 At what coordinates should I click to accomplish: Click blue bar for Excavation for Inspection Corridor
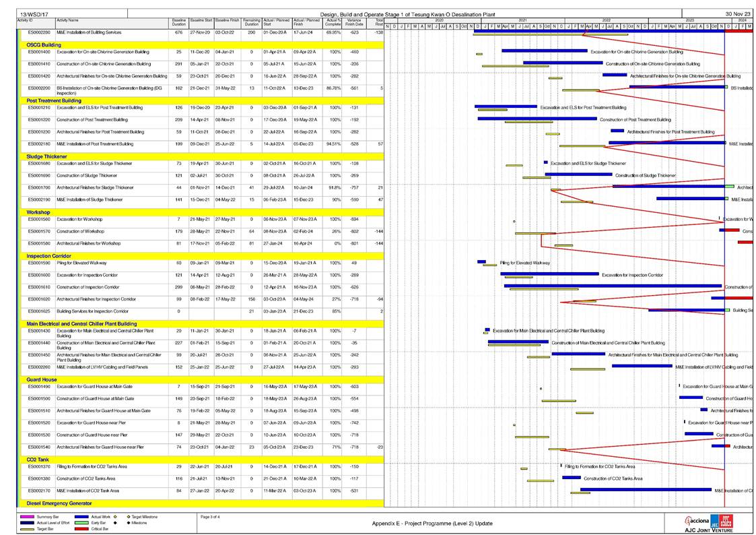click(549, 274)
